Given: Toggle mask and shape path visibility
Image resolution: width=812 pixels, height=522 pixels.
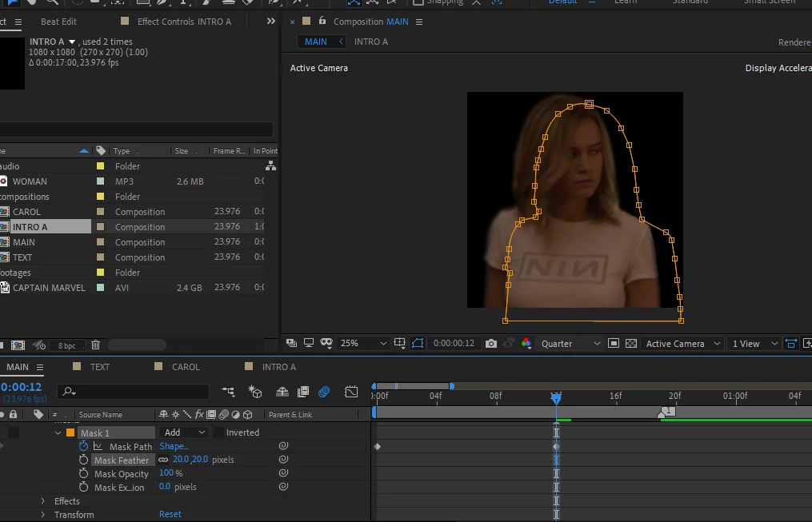Looking at the screenshot, I should click(418, 344).
